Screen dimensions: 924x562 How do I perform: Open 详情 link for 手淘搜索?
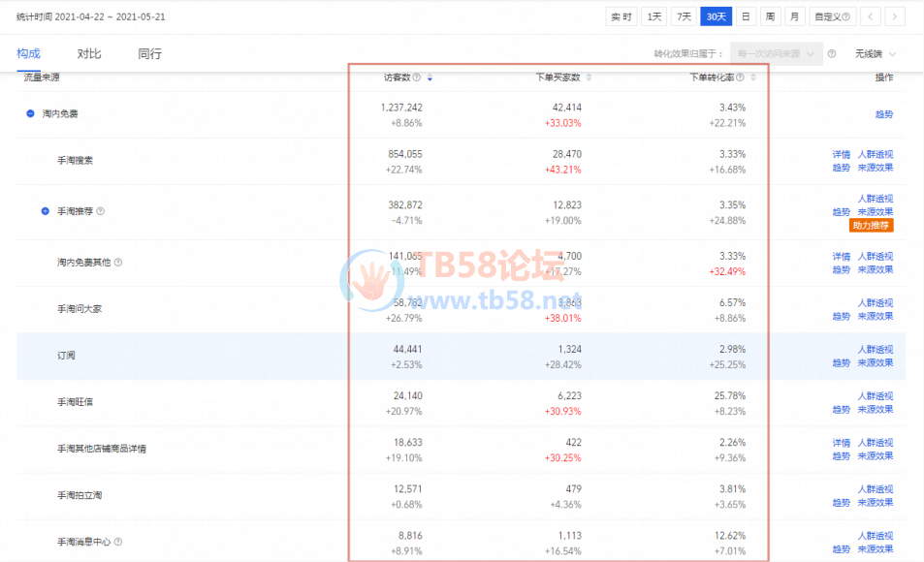click(841, 154)
